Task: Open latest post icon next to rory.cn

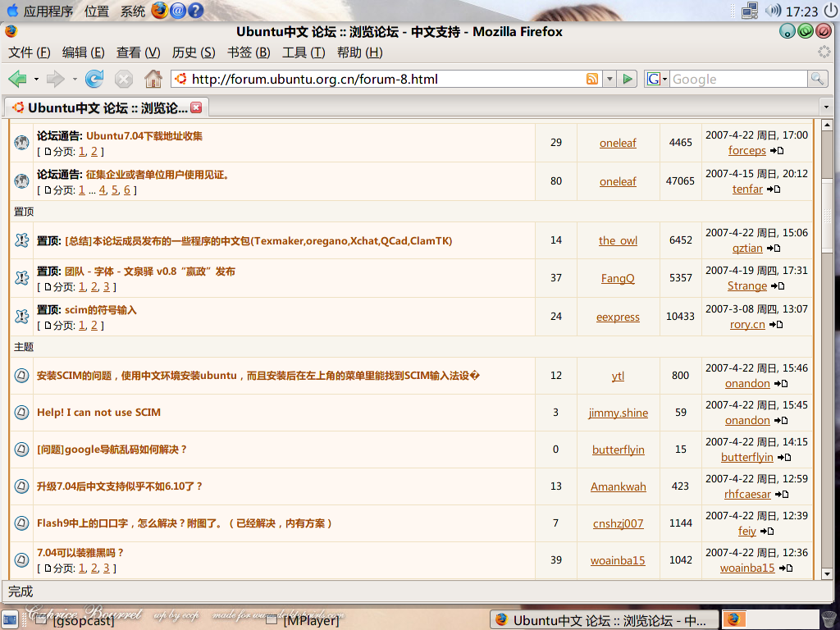Action: click(x=776, y=325)
